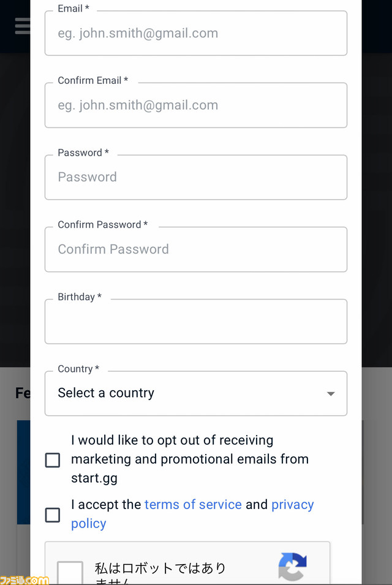
Task: Select the Confirm Password field
Action: [195, 249]
